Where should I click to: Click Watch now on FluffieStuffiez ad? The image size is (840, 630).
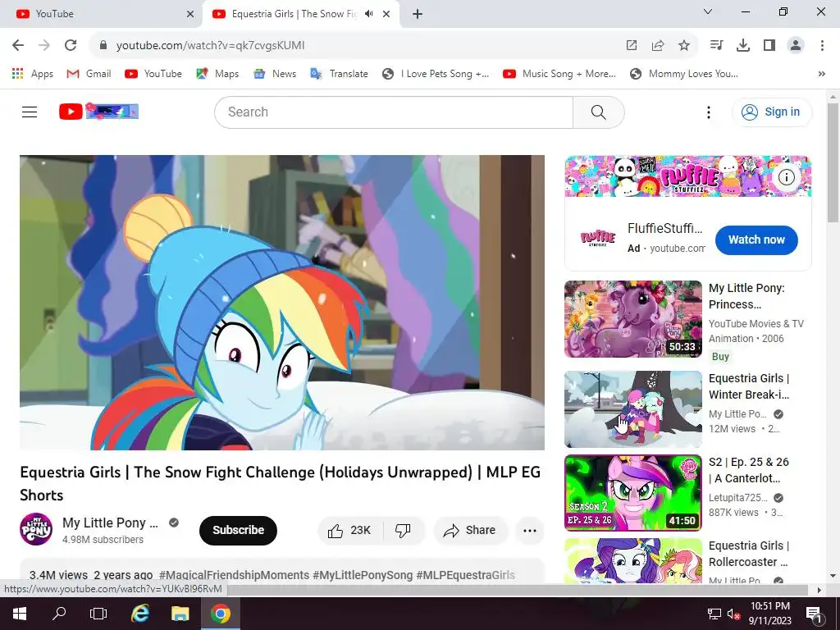(756, 240)
